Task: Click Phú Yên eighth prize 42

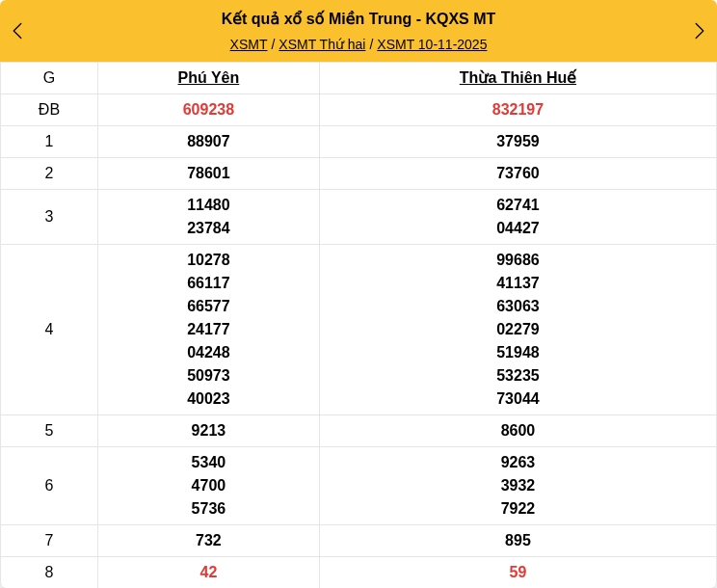Action: 208,573
